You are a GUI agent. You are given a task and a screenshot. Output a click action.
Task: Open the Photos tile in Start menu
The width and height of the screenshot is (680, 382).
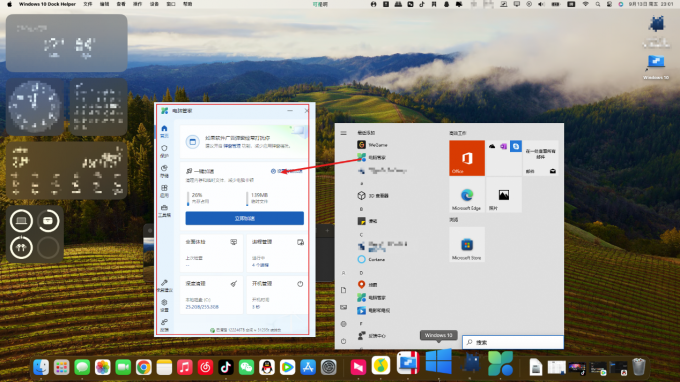coord(503,195)
